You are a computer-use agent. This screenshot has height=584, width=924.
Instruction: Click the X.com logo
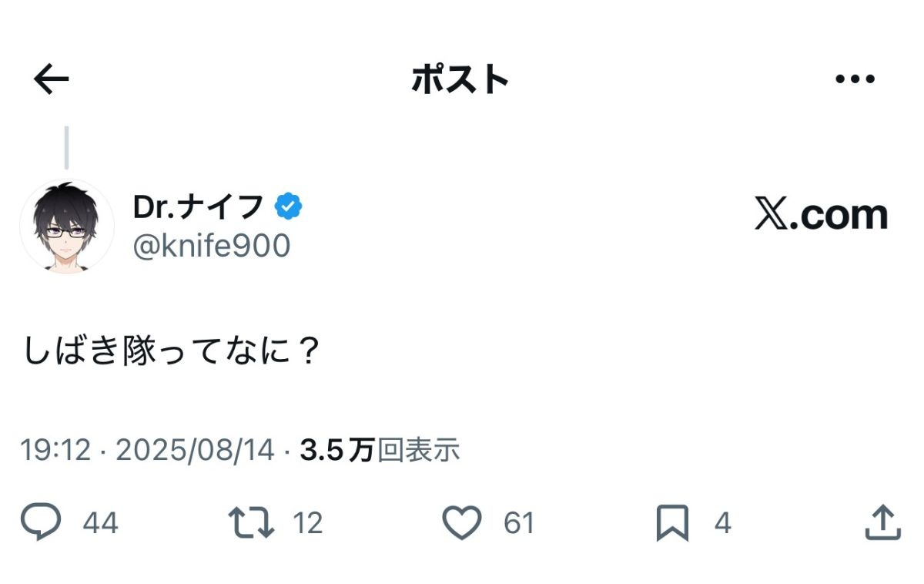(821, 216)
